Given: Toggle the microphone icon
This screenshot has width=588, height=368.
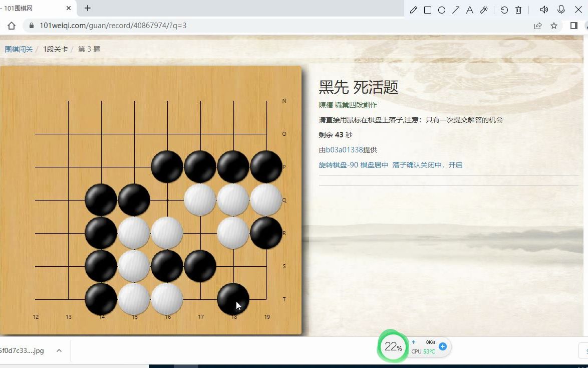Looking at the screenshot, I should click(561, 10).
